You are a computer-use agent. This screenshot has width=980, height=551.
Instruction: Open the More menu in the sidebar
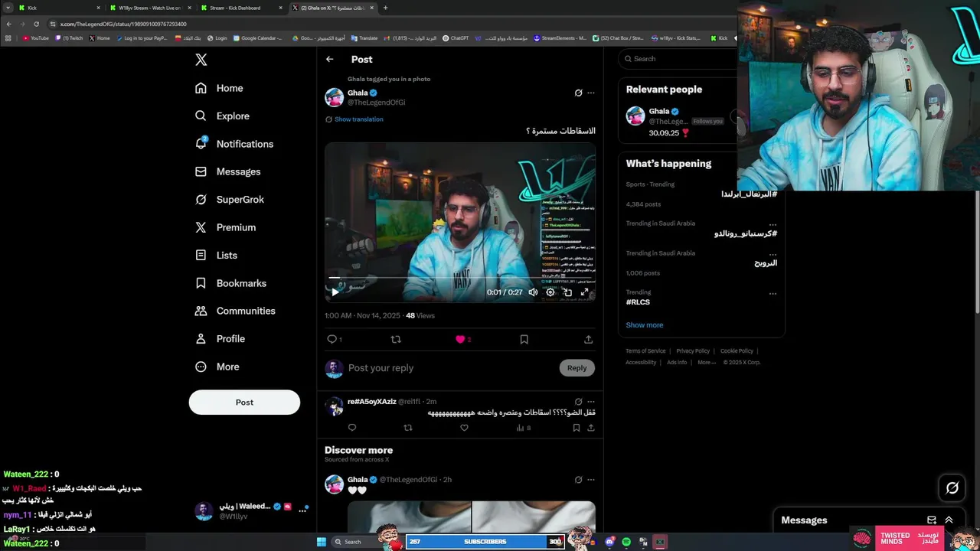tap(217, 367)
